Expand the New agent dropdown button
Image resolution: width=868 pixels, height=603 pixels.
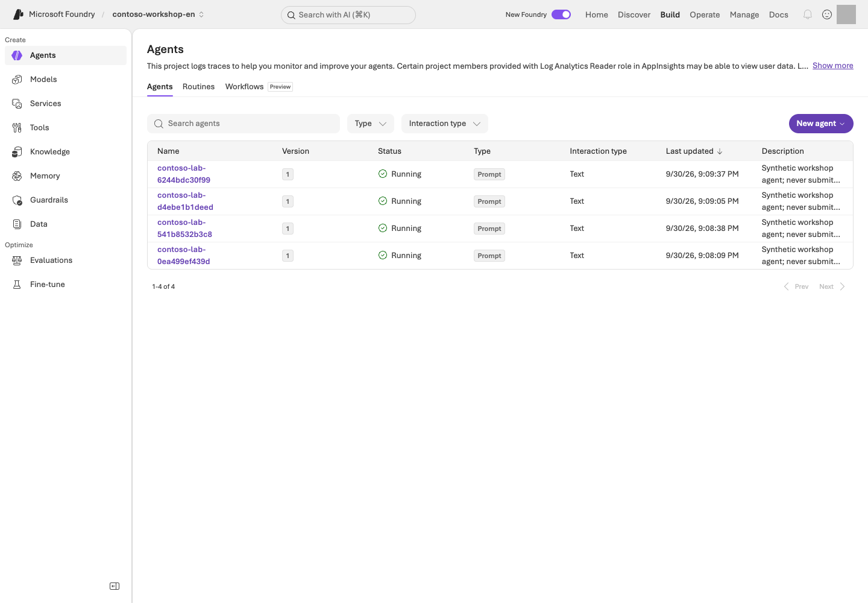pos(821,124)
